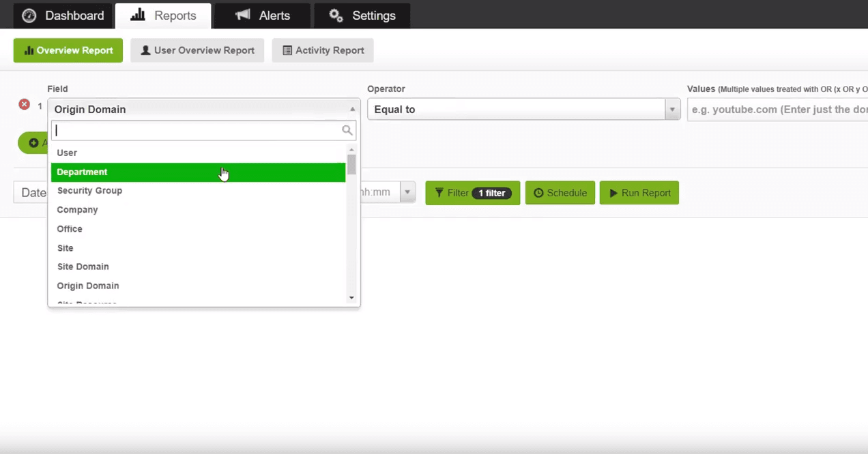Open Schedule with the clock button
The image size is (868, 454).
tap(560, 193)
